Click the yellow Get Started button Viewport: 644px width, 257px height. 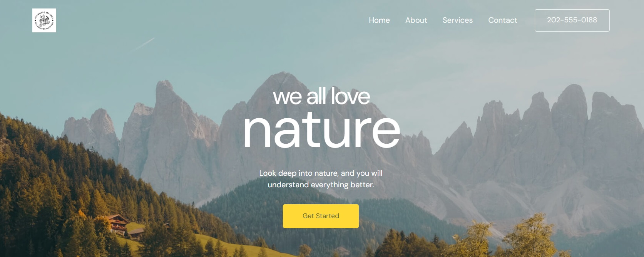coord(321,216)
